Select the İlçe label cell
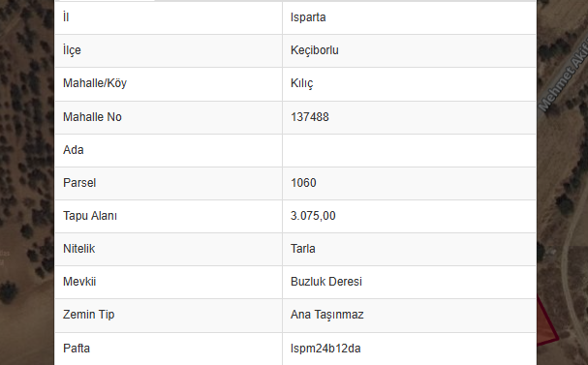This screenshot has width=588, height=365. (169, 50)
